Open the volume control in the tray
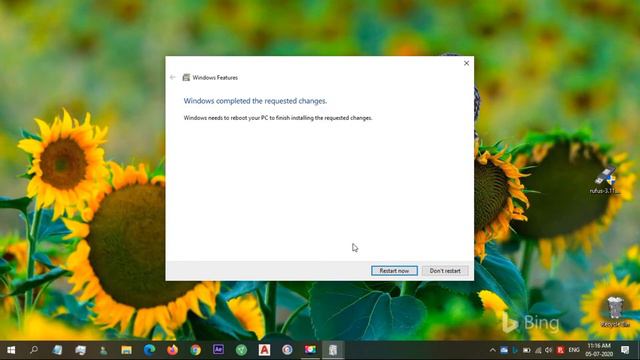The height and width of the screenshot is (360, 640). coord(549,350)
